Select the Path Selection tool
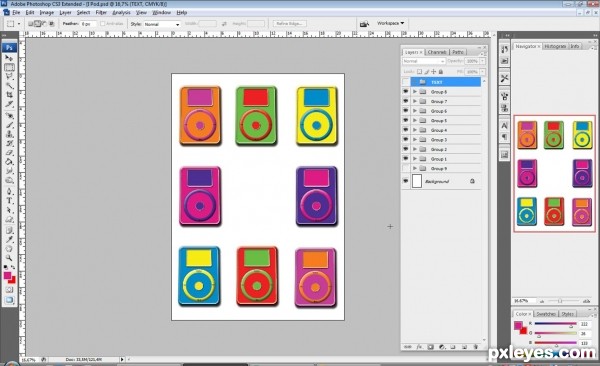This screenshot has width=600, height=366. tap(9, 210)
